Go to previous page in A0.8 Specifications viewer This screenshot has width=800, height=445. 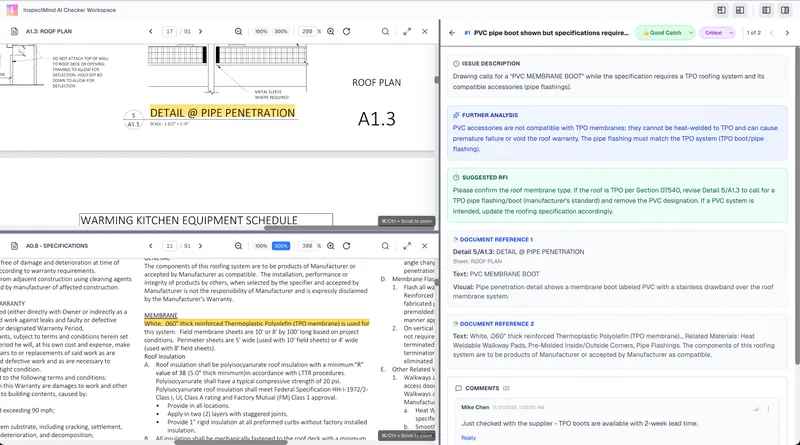(x=151, y=246)
